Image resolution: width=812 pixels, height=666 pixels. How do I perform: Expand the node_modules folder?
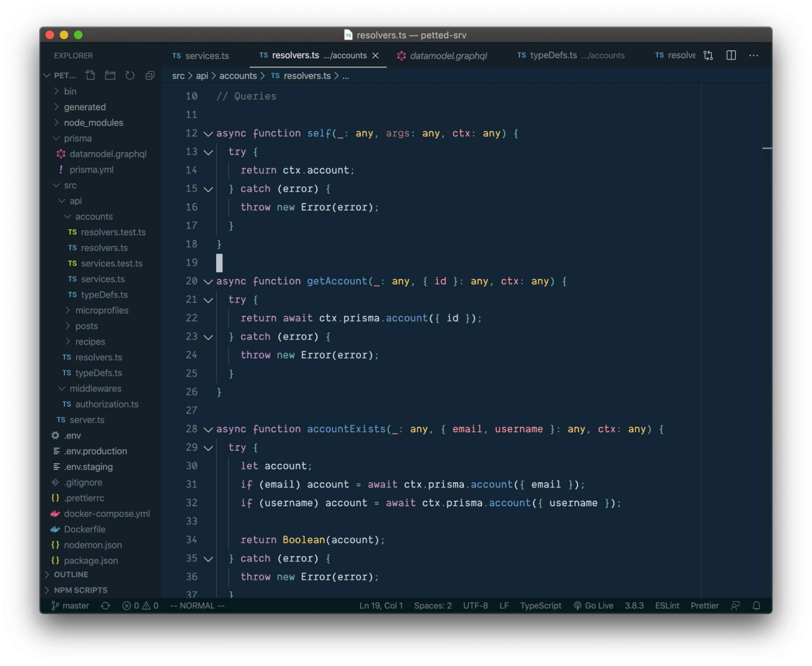101,123
